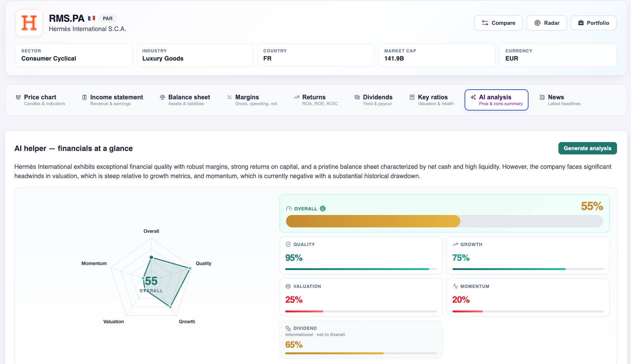Click the info icon next to OVERALL
Viewport: 631px width, 364px height.
pos(323,208)
